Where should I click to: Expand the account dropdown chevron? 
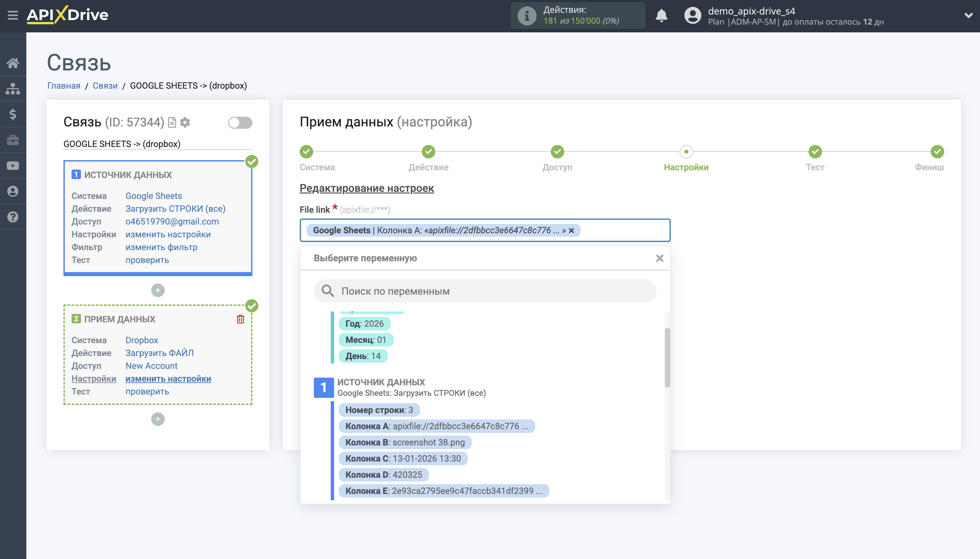coord(969,16)
